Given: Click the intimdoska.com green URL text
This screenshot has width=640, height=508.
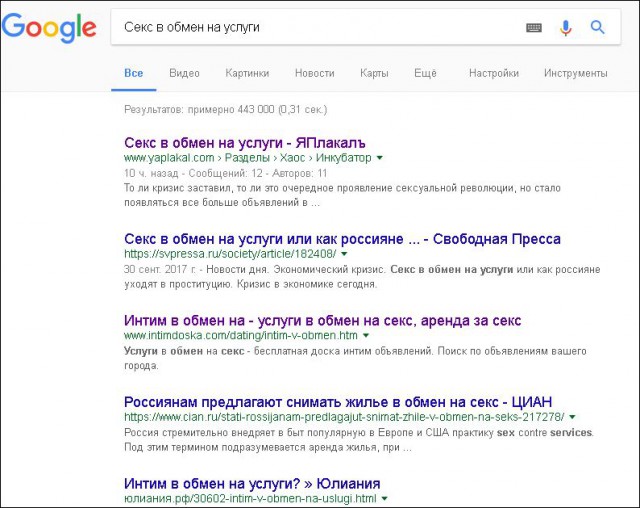Looking at the screenshot, I should (x=241, y=335).
